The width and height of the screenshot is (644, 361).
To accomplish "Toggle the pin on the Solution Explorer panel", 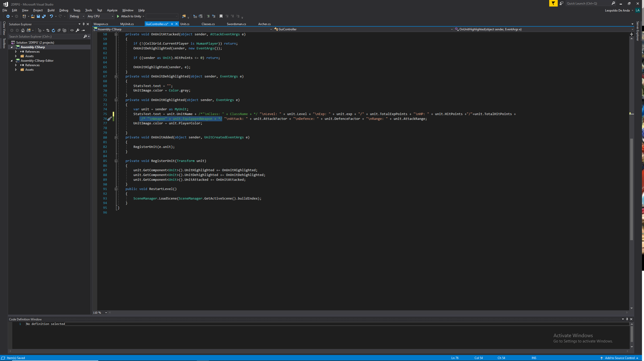I will (84, 24).
